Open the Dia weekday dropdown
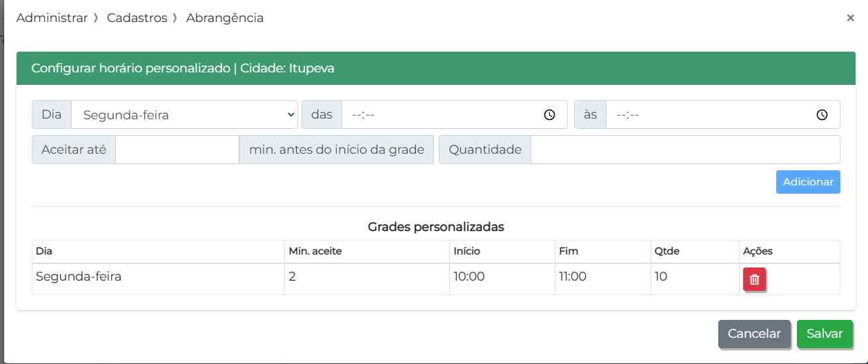This screenshot has width=868, height=364. [185, 115]
